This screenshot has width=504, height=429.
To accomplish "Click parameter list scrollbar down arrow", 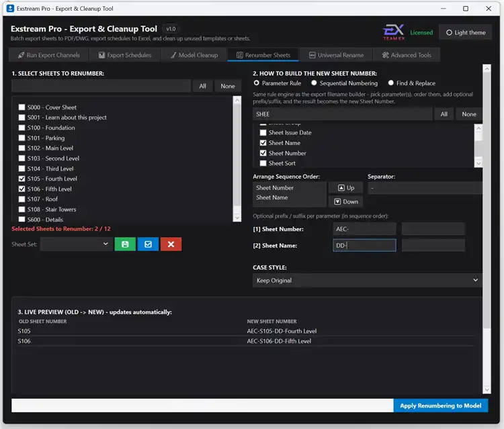I will click(478, 163).
